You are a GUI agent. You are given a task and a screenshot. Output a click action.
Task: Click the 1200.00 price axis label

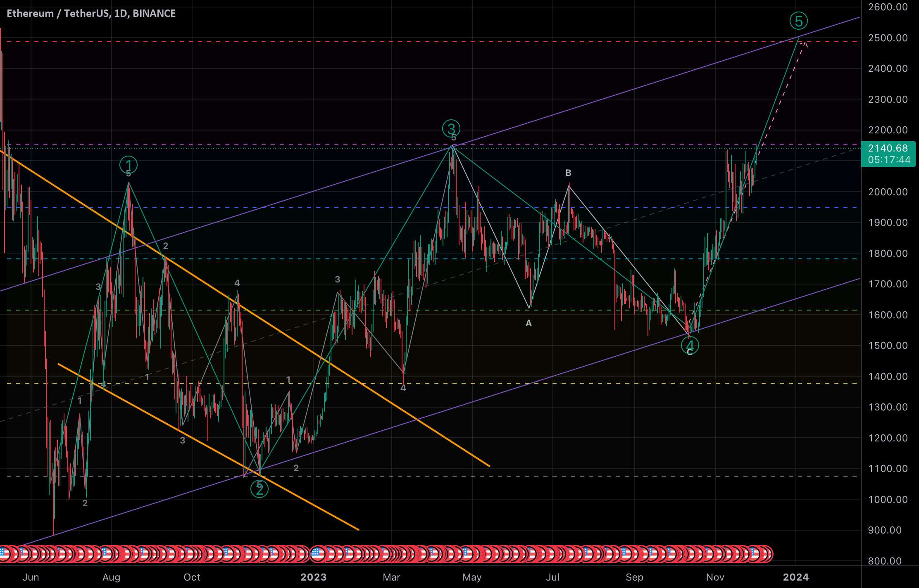pyautogui.click(x=888, y=438)
